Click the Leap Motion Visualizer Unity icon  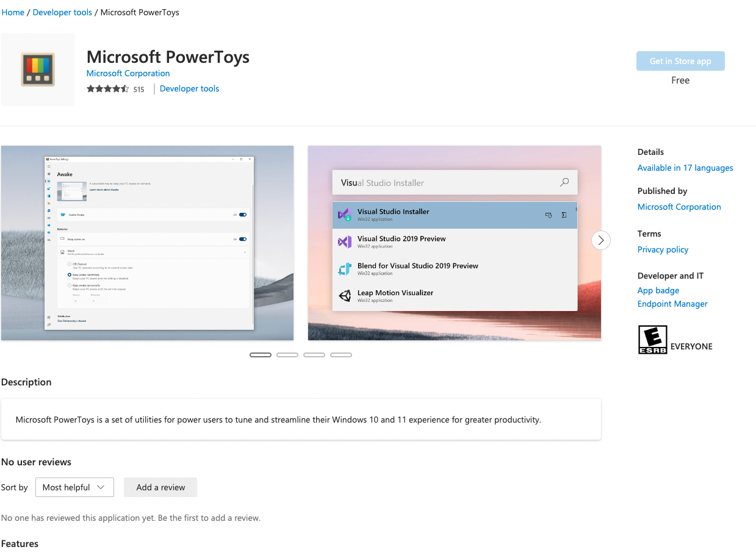(x=345, y=296)
